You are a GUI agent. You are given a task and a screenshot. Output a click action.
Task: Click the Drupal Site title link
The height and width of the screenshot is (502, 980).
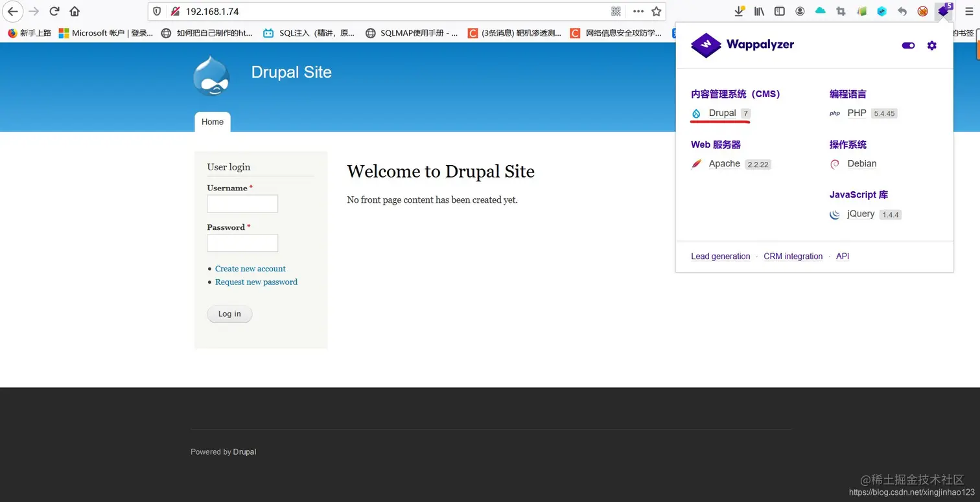[x=291, y=72]
